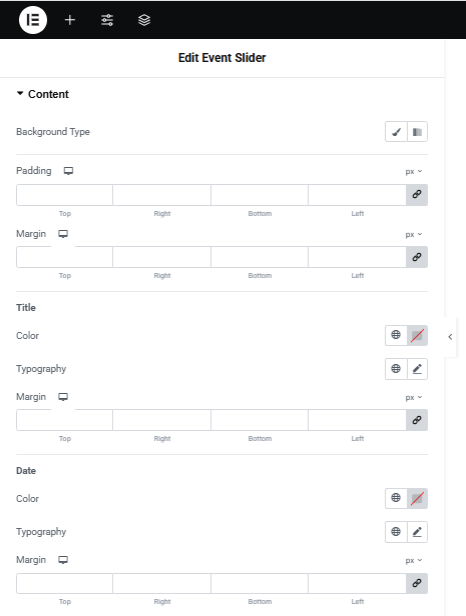Collapse the Content section
Viewport: 466px width, 616px height.
(43, 94)
